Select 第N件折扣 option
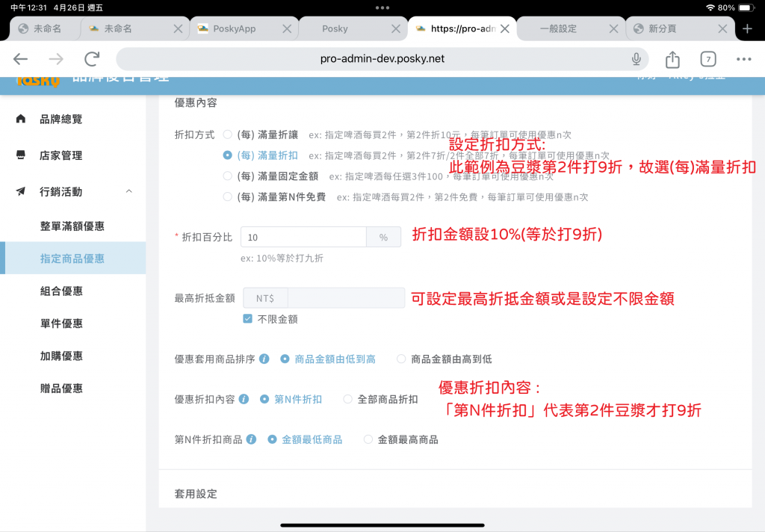Screen dimensions: 765x532 coord(264,399)
